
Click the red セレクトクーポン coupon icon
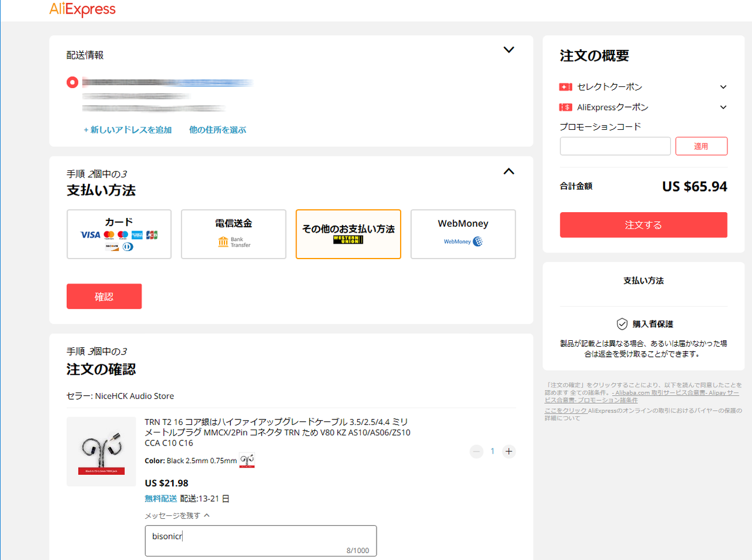click(566, 87)
